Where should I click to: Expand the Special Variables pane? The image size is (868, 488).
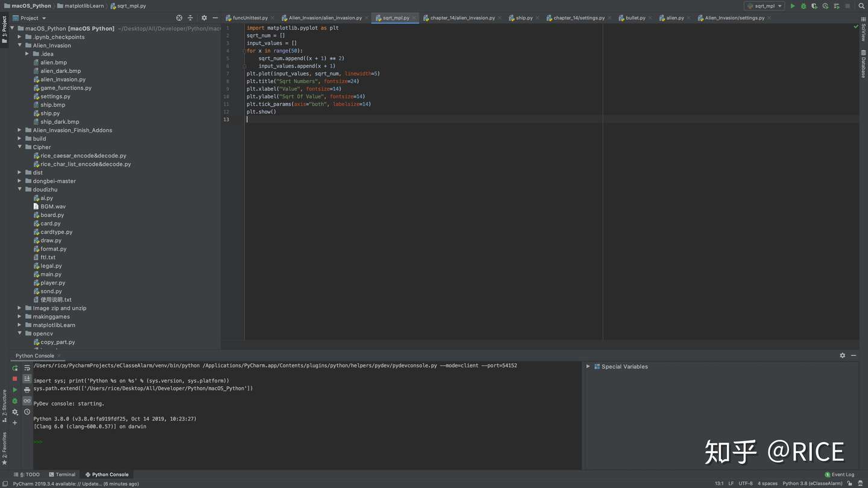point(588,366)
